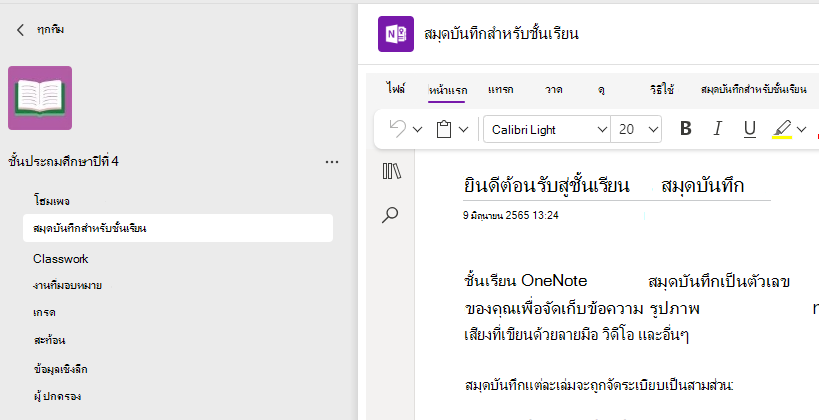Click page title ยินดีต้อนรับสู่ชั้นเรียน

click(x=546, y=185)
